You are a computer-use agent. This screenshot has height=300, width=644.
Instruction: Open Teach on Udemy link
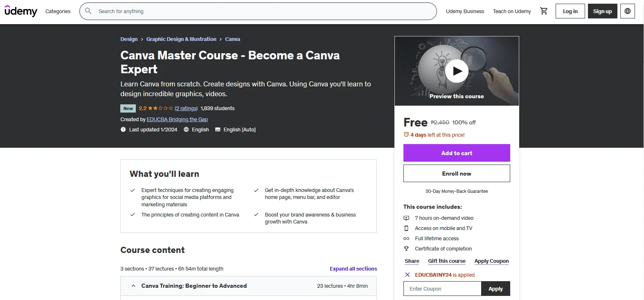512,11
